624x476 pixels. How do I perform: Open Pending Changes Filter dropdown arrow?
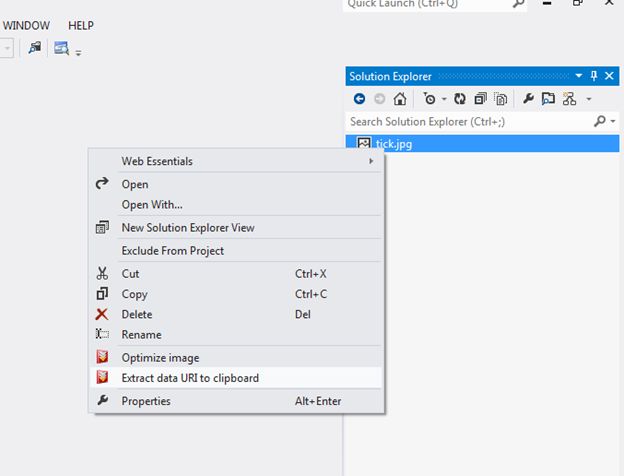coord(443,100)
